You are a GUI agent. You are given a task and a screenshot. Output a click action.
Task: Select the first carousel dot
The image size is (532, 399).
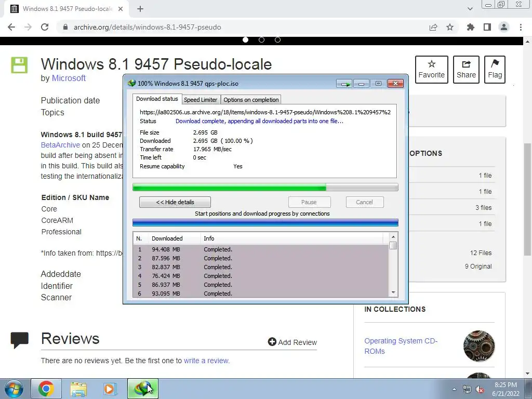(x=245, y=39)
